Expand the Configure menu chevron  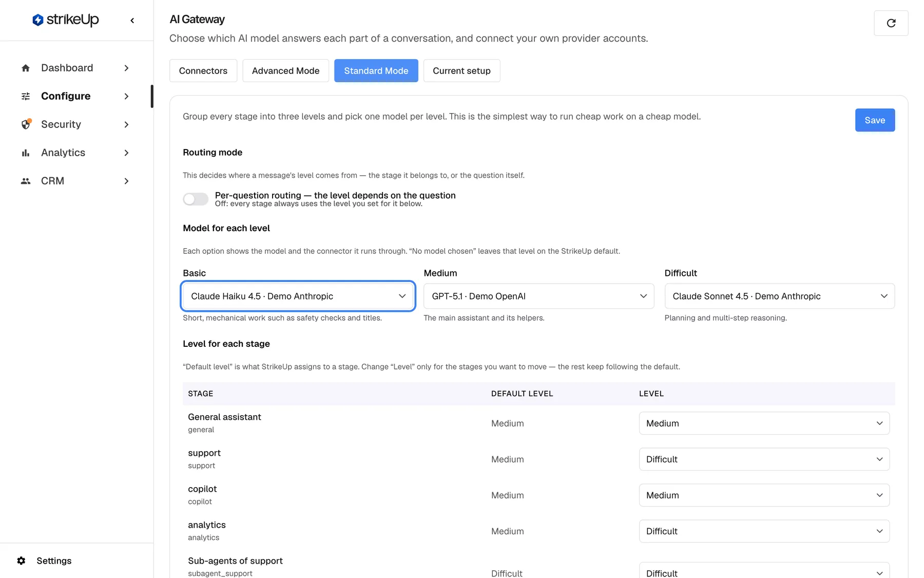(126, 96)
